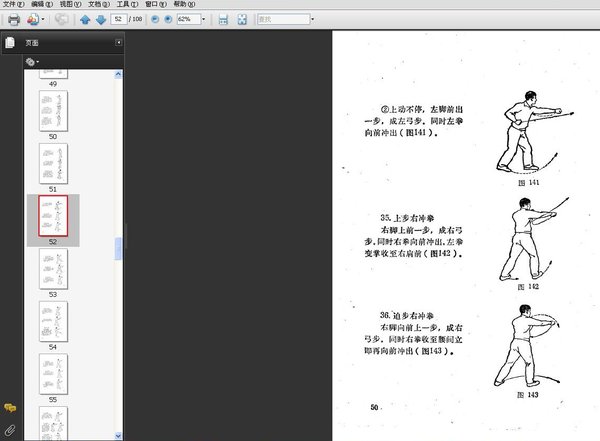Image resolution: width=600 pixels, height=441 pixels.
Task: Open the 工具 (Tools) menu
Action: click(x=127, y=4)
